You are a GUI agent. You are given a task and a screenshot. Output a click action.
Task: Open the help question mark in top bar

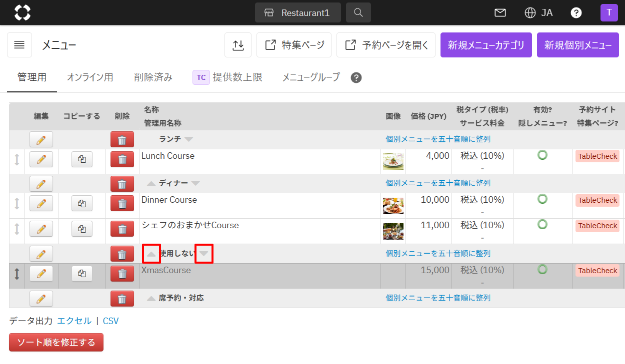(576, 12)
